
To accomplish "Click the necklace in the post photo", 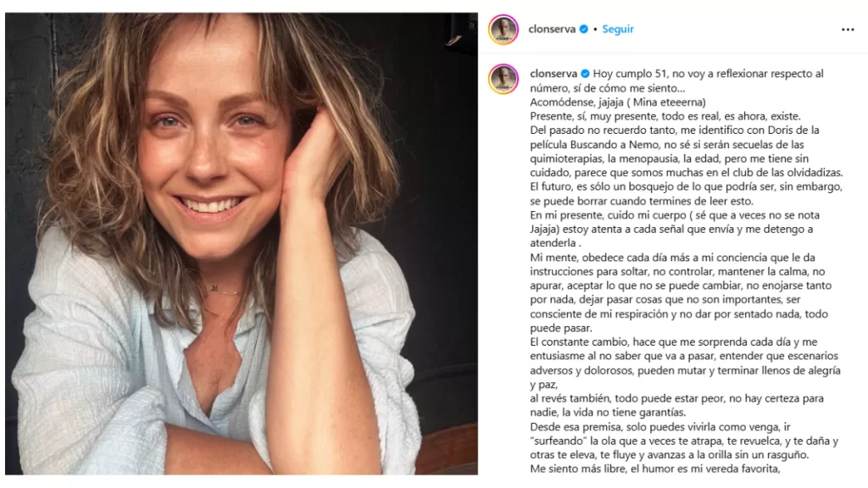I will click(214, 290).
